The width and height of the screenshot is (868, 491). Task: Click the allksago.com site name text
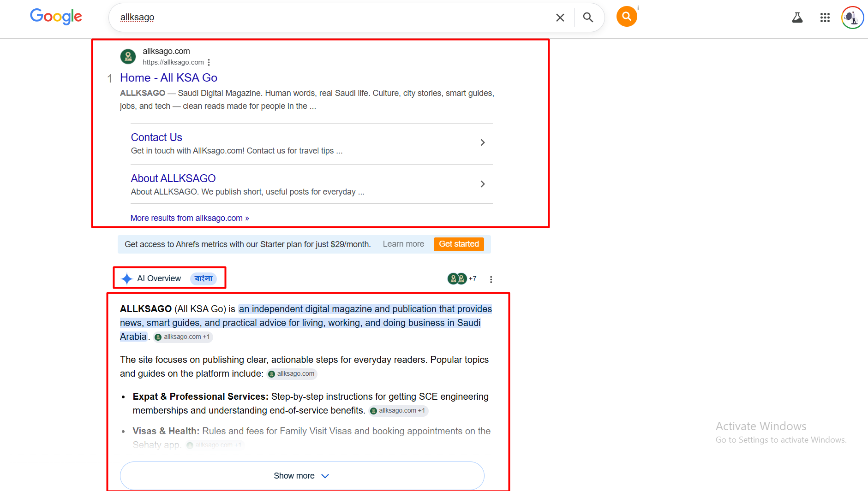tap(166, 51)
